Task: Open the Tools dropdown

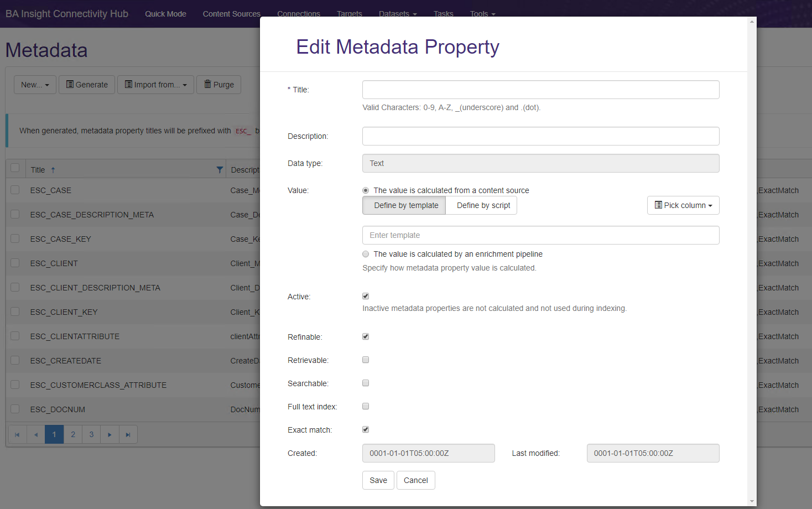Action: coord(482,13)
